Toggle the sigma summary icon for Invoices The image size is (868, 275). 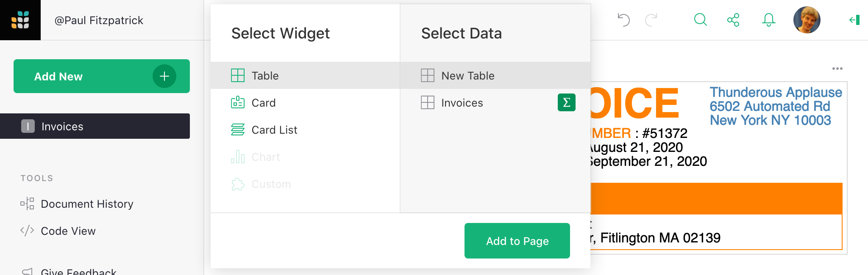coord(566,102)
